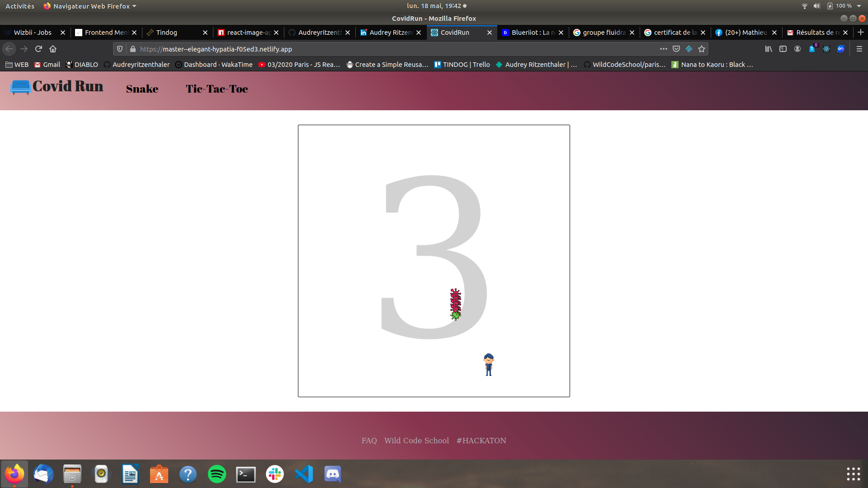
Task: Open the #HACKATON footer link
Action: [x=481, y=441]
